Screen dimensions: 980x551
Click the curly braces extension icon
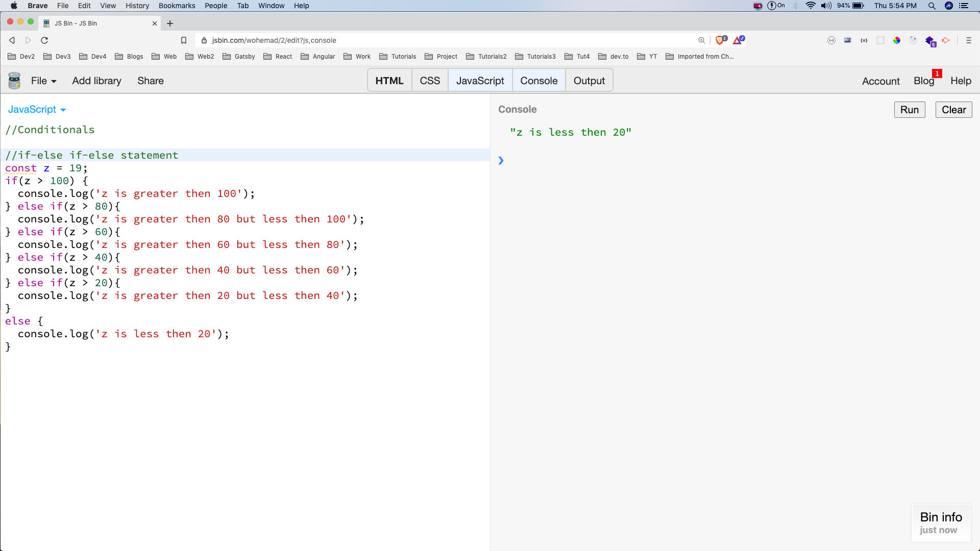(x=864, y=40)
